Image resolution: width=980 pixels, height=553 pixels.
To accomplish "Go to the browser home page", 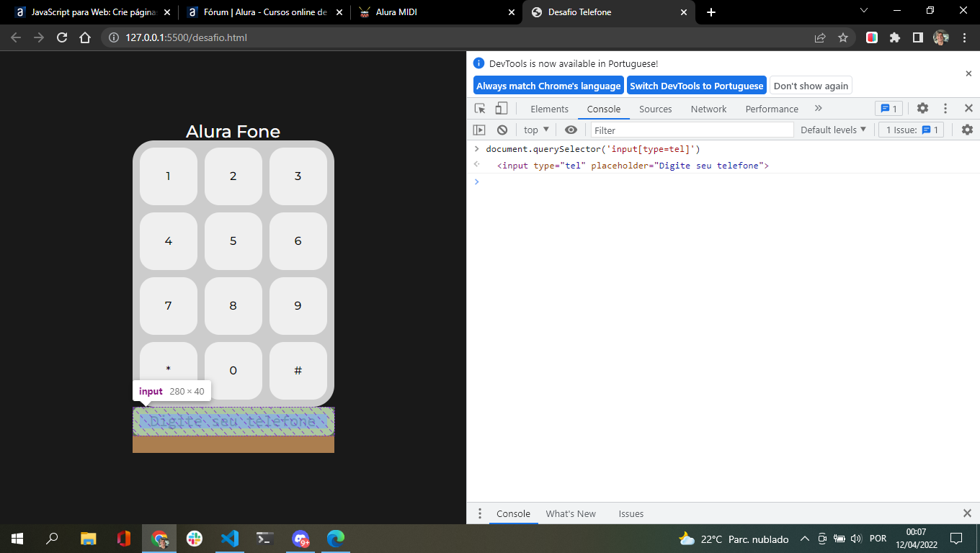I will click(x=85, y=37).
